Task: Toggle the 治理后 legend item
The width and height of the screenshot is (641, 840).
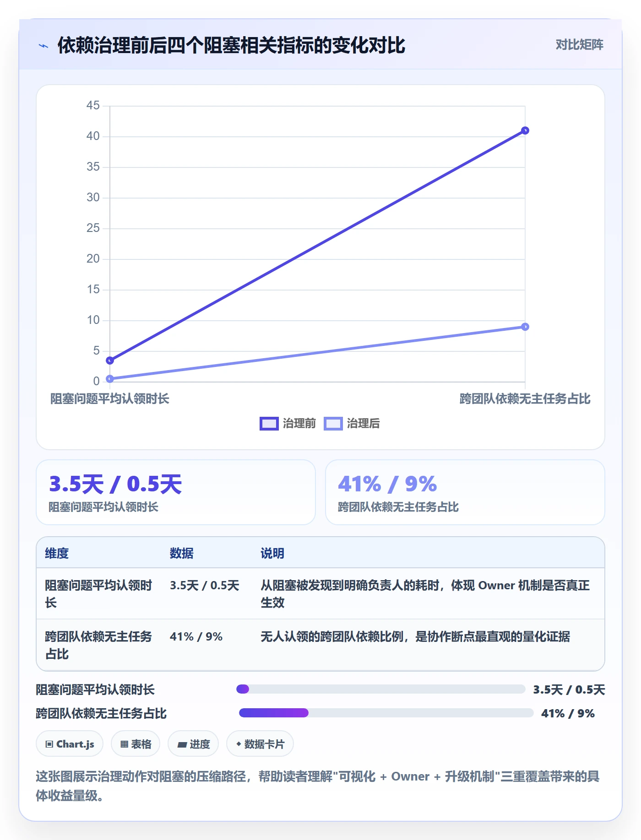Action: pos(352,423)
